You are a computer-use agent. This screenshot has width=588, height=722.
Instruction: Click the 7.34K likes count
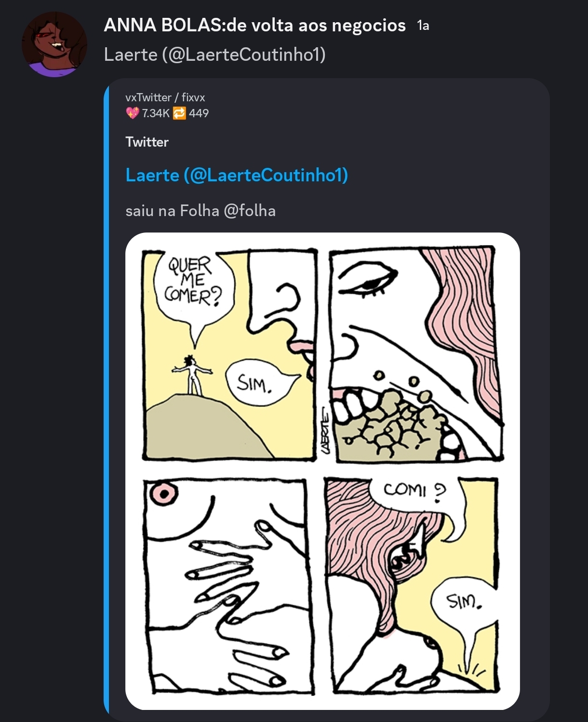(x=156, y=113)
